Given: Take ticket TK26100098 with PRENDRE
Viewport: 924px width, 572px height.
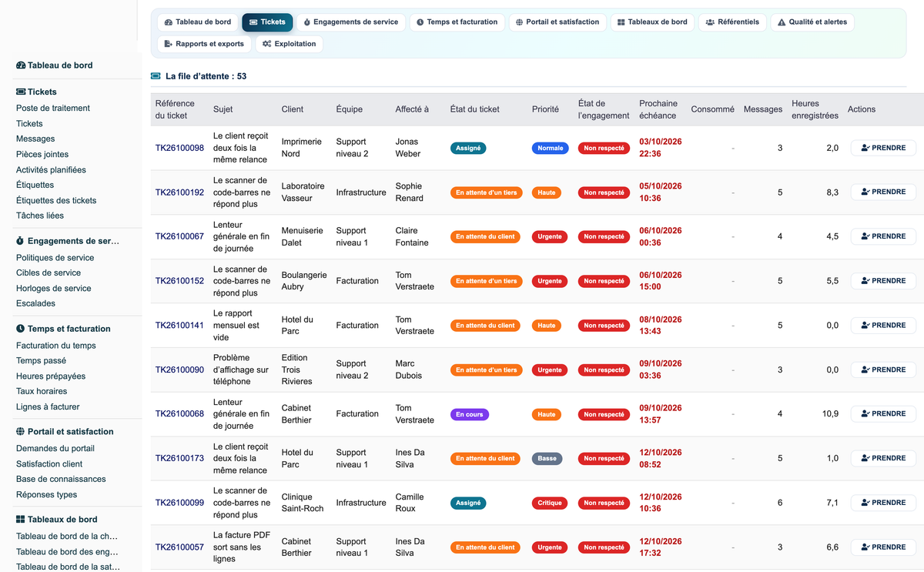Looking at the screenshot, I should coord(883,148).
